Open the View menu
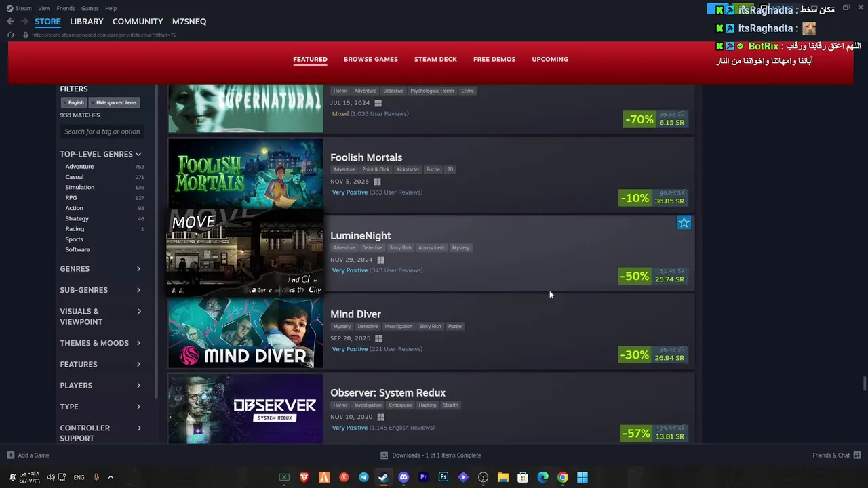Viewport: 868px width, 488px height. [x=44, y=8]
